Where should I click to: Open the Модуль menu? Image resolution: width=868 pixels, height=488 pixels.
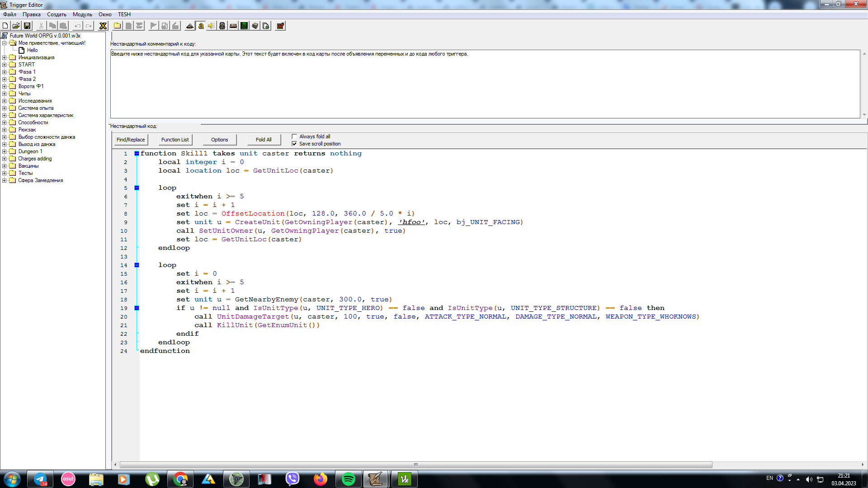(82, 14)
